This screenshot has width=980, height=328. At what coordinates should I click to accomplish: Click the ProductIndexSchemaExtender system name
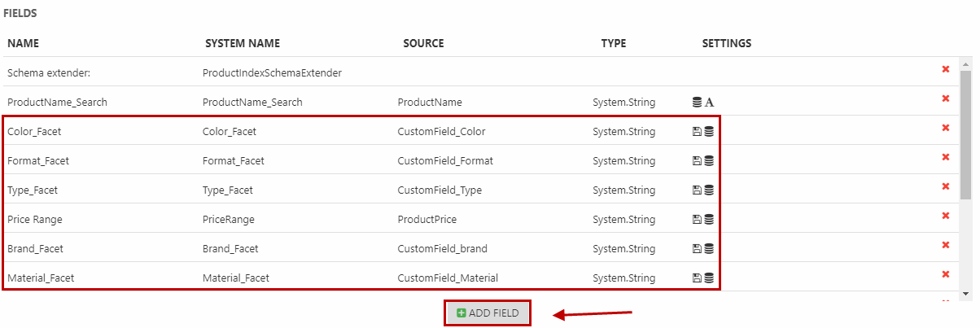click(x=272, y=72)
